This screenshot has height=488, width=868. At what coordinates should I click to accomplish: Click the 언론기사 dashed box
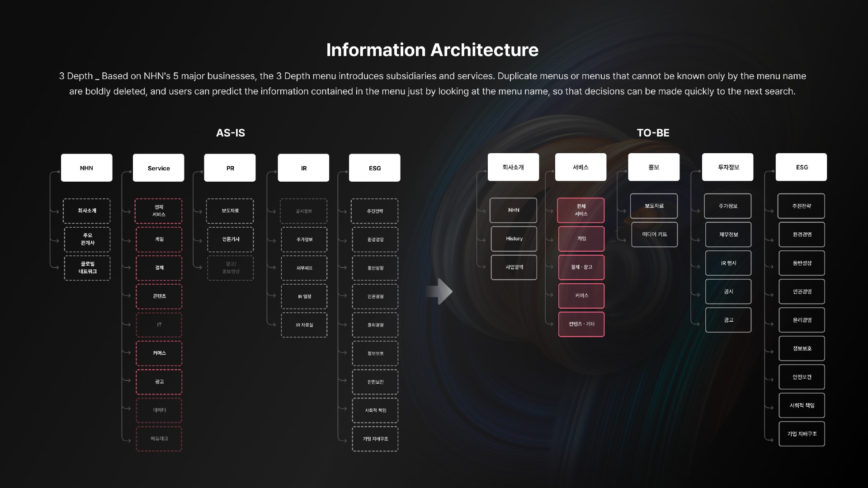(231, 239)
